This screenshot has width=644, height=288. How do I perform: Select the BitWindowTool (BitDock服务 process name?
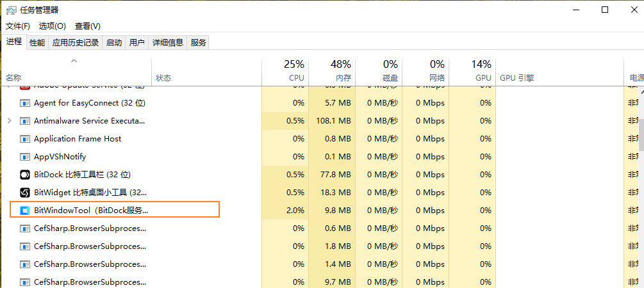tap(91, 211)
